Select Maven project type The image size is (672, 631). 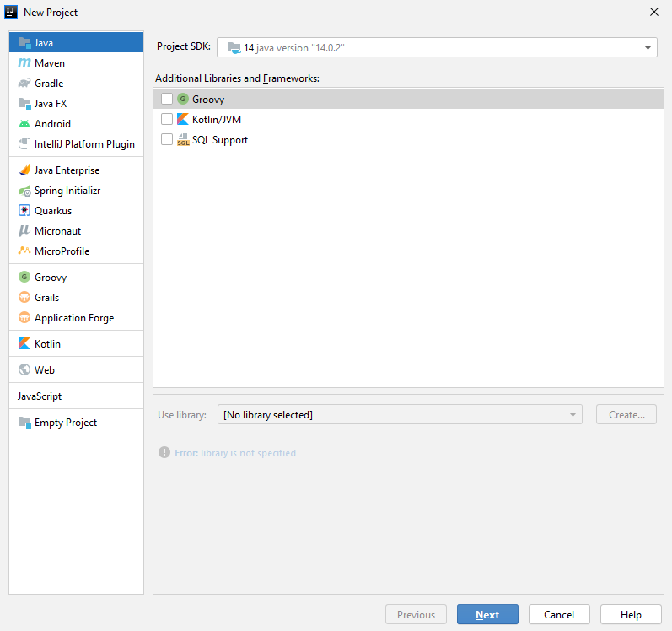coord(76,63)
